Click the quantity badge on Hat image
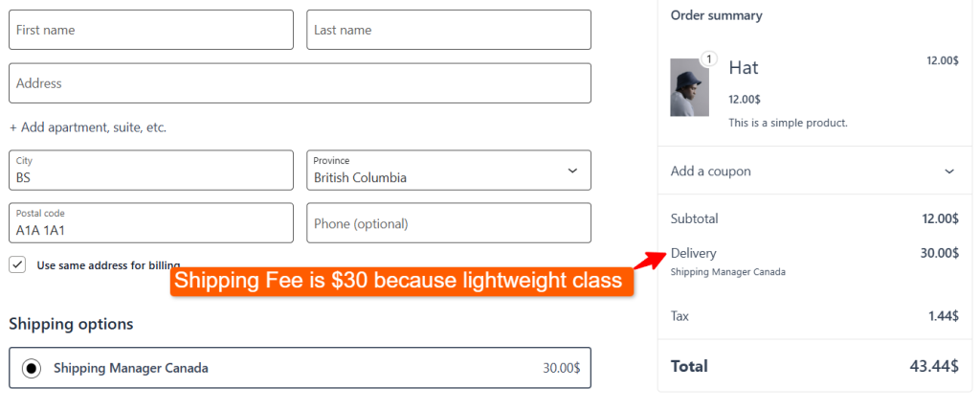980x412 pixels. pyautogui.click(x=708, y=59)
